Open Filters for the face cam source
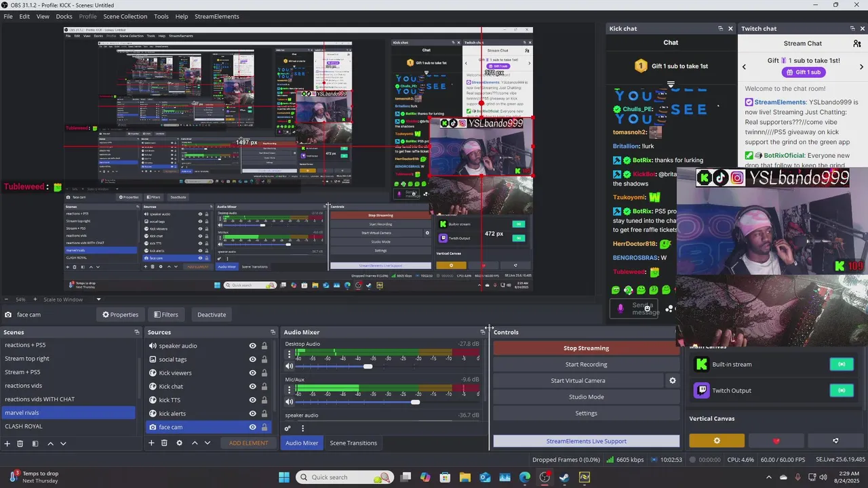 165,314
